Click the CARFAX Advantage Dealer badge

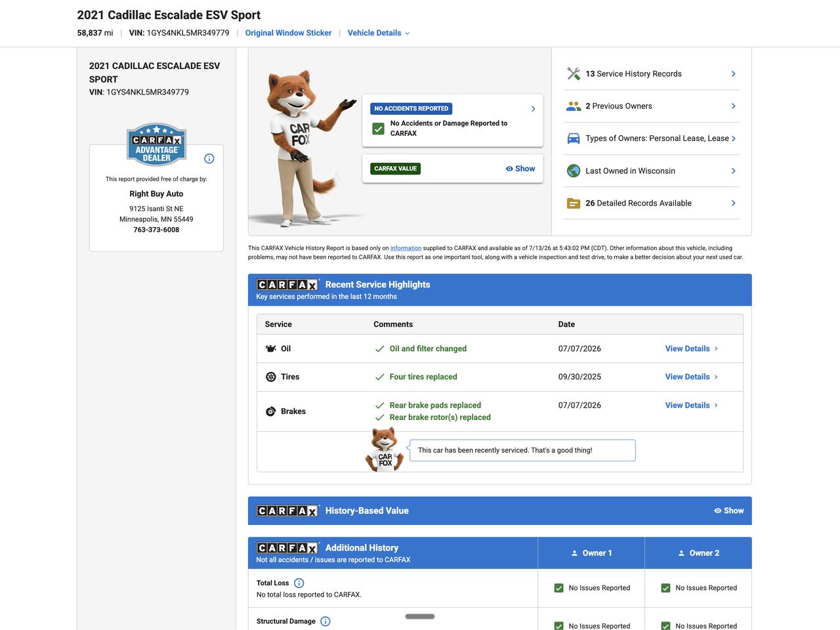[156, 144]
